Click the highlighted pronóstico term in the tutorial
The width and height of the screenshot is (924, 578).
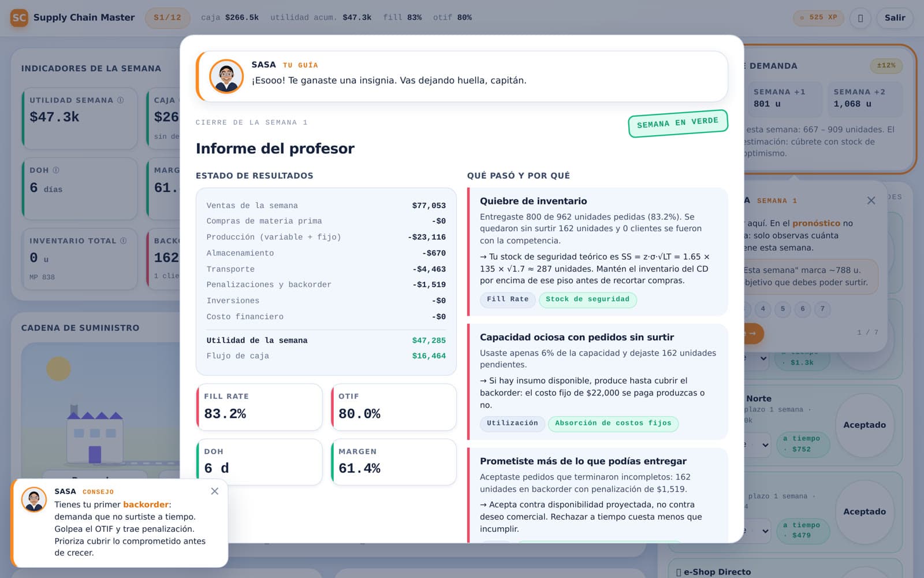(x=816, y=223)
